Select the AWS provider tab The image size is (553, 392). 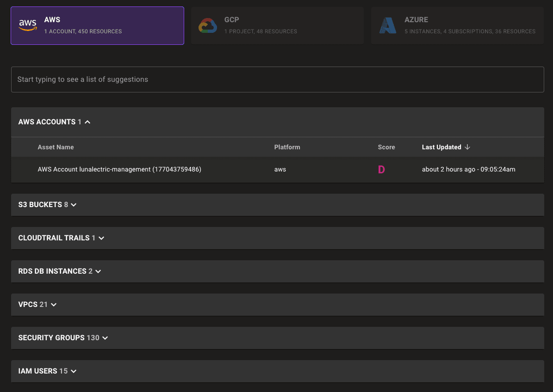point(97,26)
